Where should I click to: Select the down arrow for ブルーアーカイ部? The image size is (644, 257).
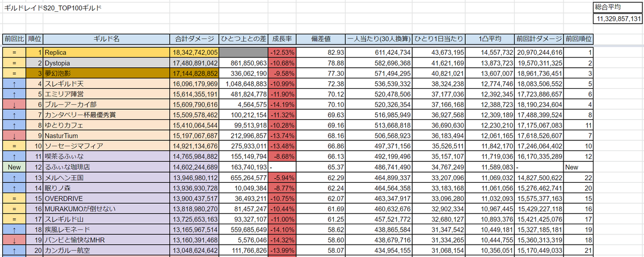pos(14,104)
